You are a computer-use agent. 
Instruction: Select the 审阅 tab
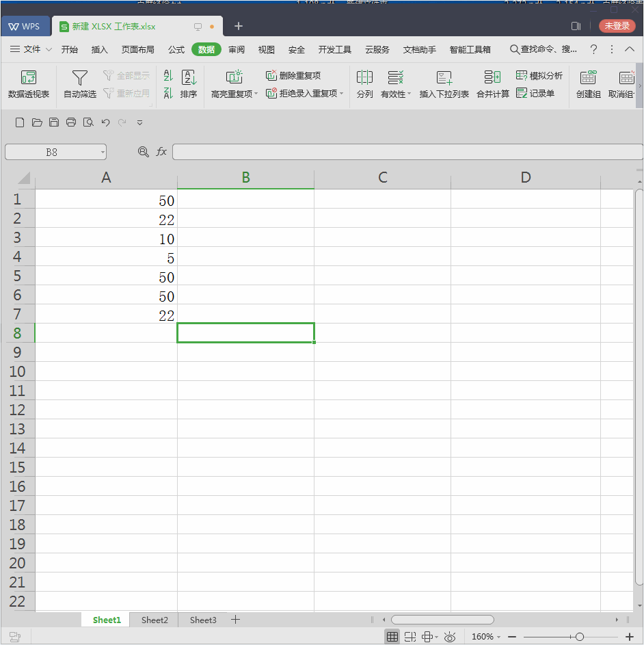(237, 49)
